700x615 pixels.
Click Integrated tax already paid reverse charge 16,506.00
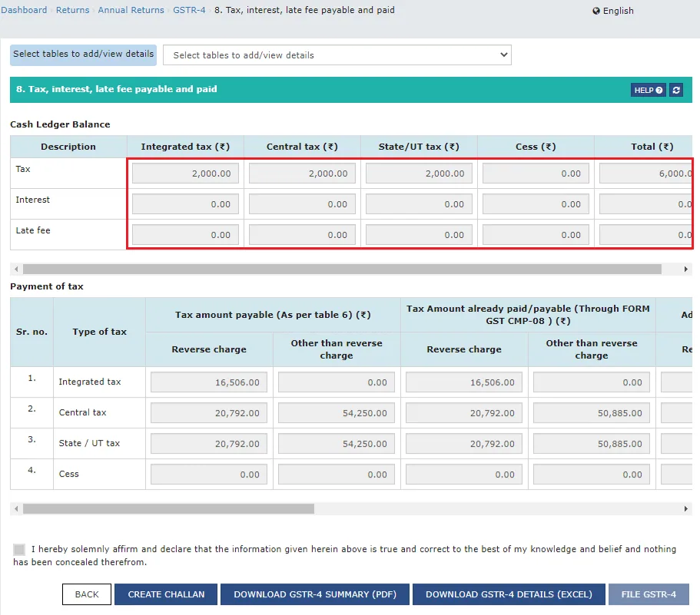coord(464,382)
